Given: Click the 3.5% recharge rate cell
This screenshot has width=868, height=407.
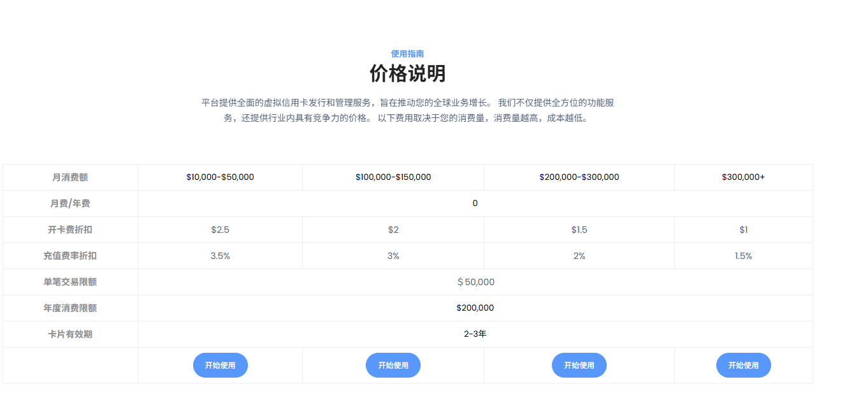Looking at the screenshot, I should (x=221, y=256).
